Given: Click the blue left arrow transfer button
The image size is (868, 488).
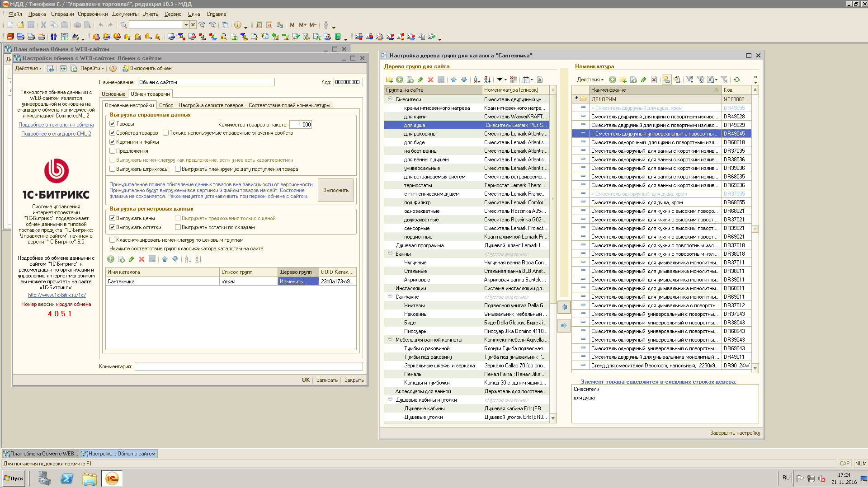Looking at the screenshot, I should (x=564, y=307).
